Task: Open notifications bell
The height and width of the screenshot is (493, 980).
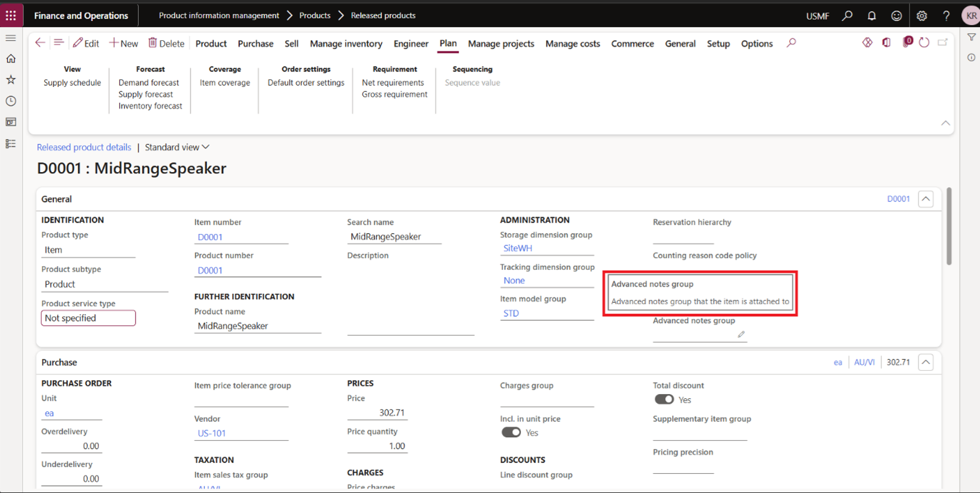Action: 872,16
